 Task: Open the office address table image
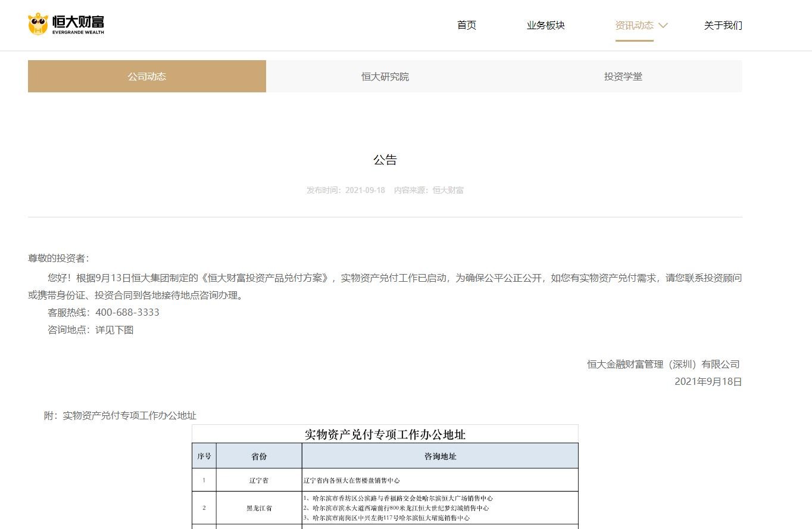[x=385, y=477]
